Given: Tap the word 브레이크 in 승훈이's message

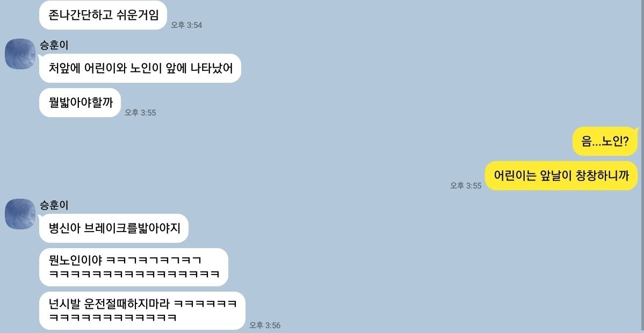Looking at the screenshot, I should [x=104, y=228].
